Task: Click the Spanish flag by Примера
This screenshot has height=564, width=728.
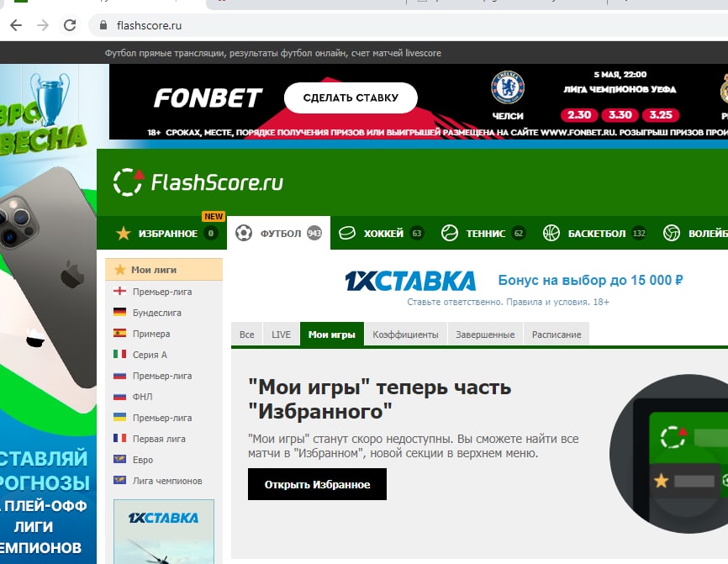Action: (x=119, y=333)
